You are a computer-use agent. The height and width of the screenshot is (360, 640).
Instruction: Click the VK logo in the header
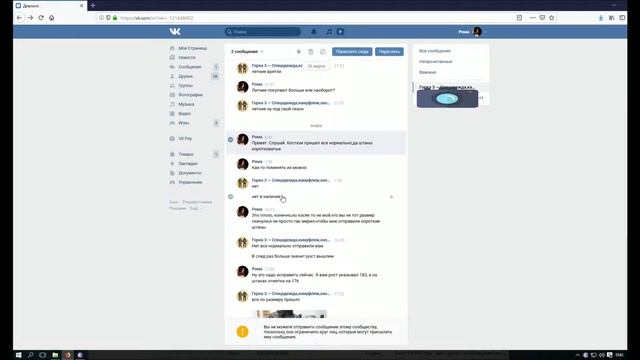[175, 31]
